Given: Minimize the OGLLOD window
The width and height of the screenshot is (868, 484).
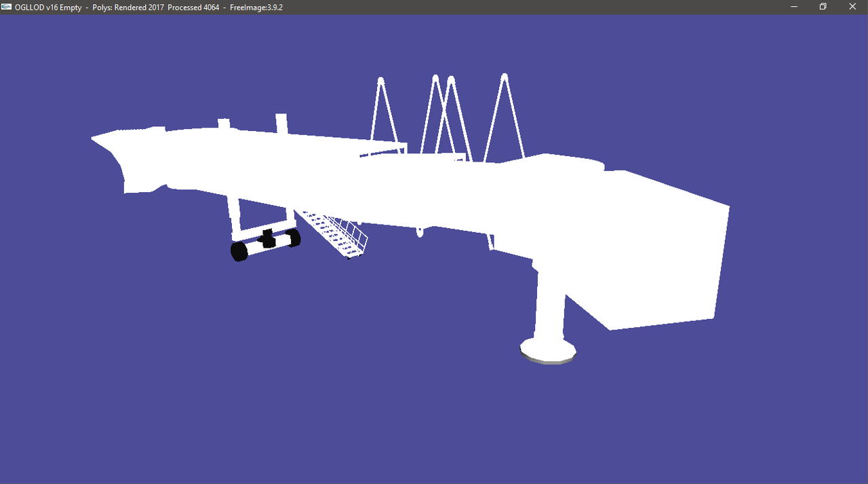Looking at the screenshot, I should [794, 7].
